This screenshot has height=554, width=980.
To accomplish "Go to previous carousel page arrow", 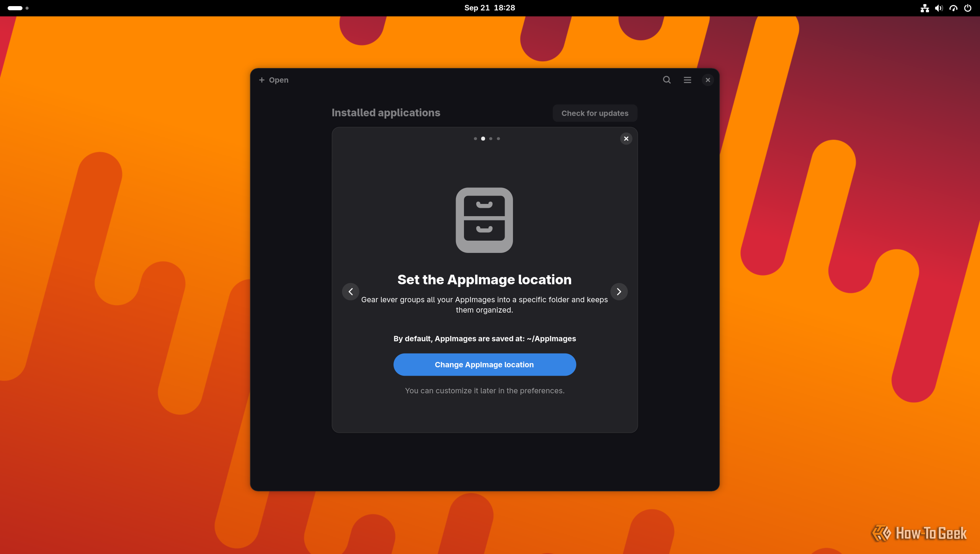I will 351,292.
